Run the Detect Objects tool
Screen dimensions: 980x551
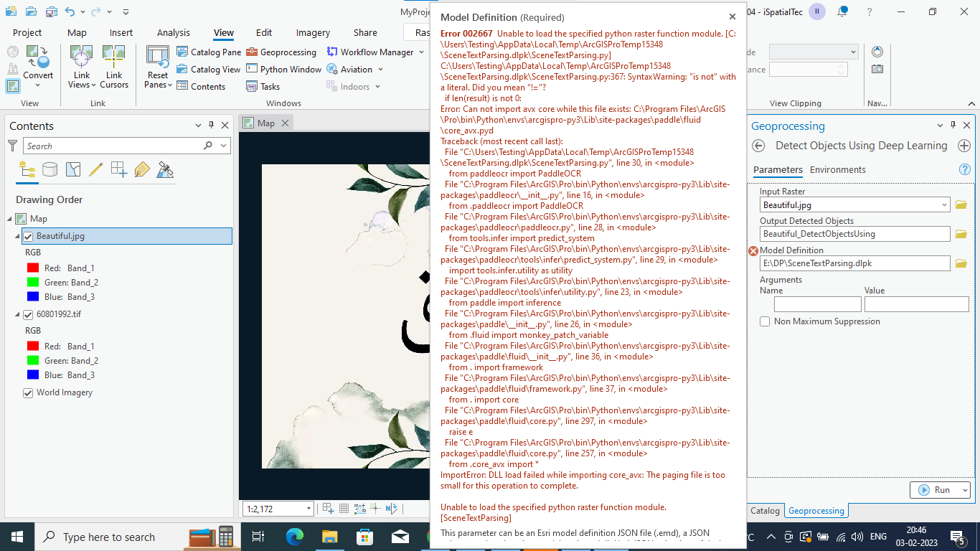(934, 490)
